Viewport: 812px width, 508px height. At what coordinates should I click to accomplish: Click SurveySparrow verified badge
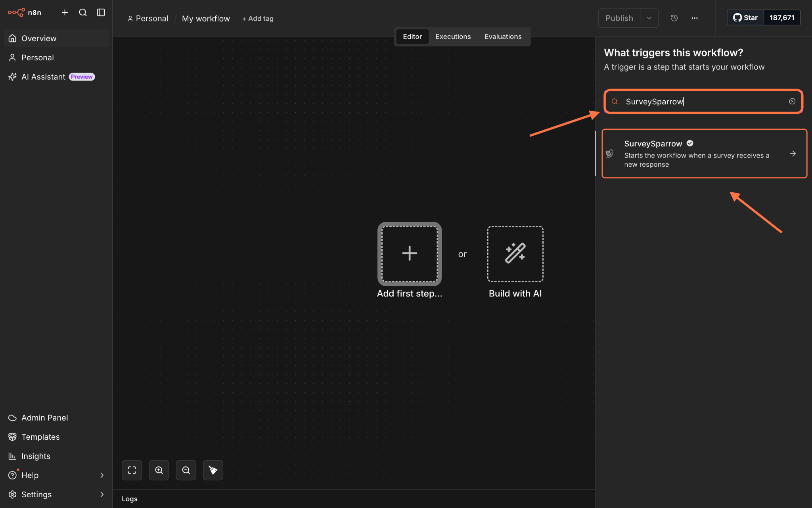click(x=690, y=143)
